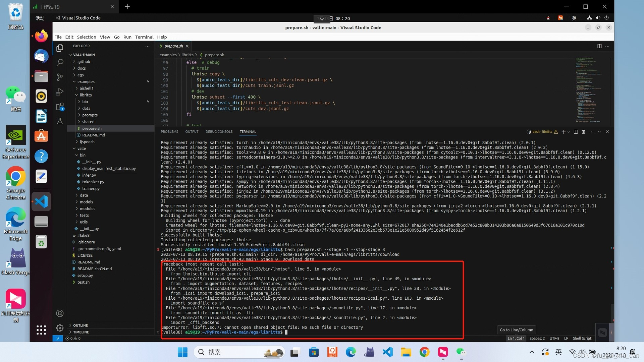The image size is (644, 362).
Task: Enable word wrap in prepare.sh editor
Action: click(104, 37)
